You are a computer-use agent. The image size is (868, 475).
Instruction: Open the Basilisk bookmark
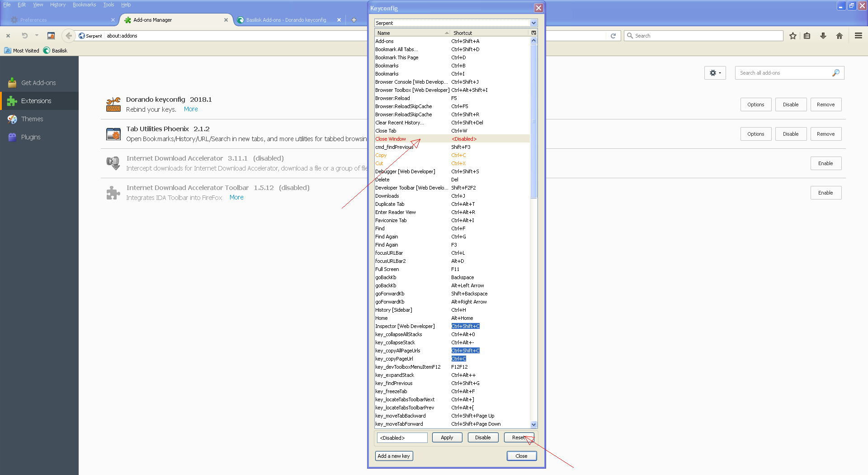tap(55, 51)
